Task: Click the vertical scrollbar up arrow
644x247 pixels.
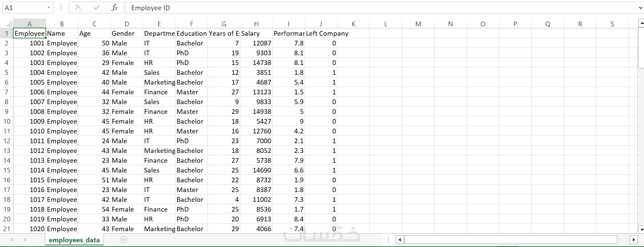Action: pyautogui.click(x=641, y=23)
